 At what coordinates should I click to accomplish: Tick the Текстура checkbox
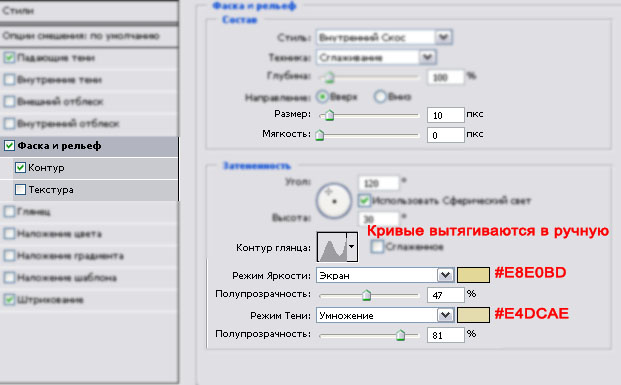[20, 190]
